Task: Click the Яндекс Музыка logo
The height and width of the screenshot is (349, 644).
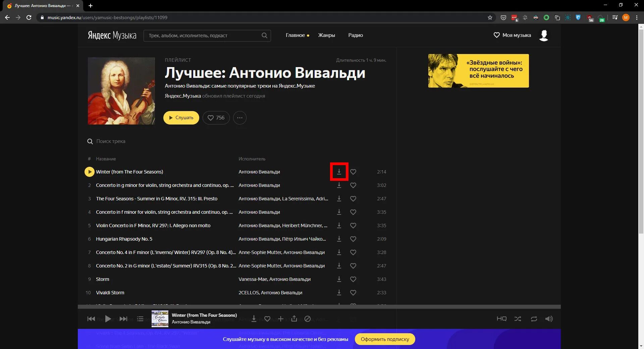Action: click(112, 35)
